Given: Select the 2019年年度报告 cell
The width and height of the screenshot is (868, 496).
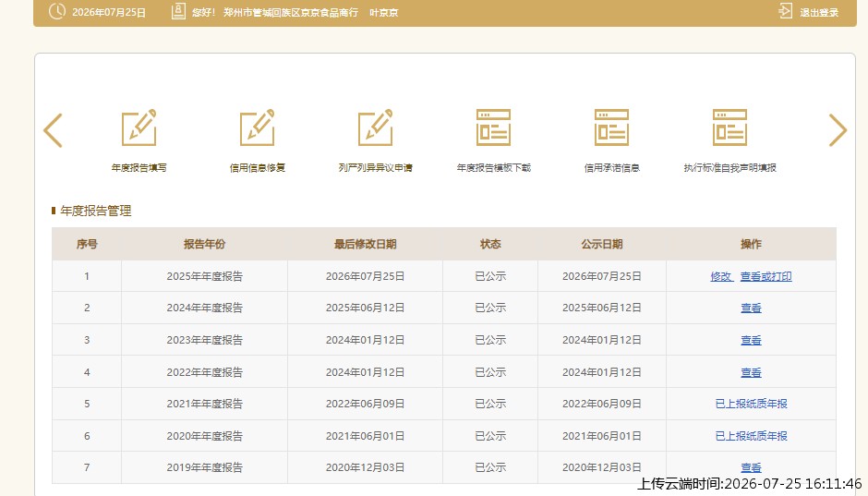Looking at the screenshot, I should click(x=204, y=467).
